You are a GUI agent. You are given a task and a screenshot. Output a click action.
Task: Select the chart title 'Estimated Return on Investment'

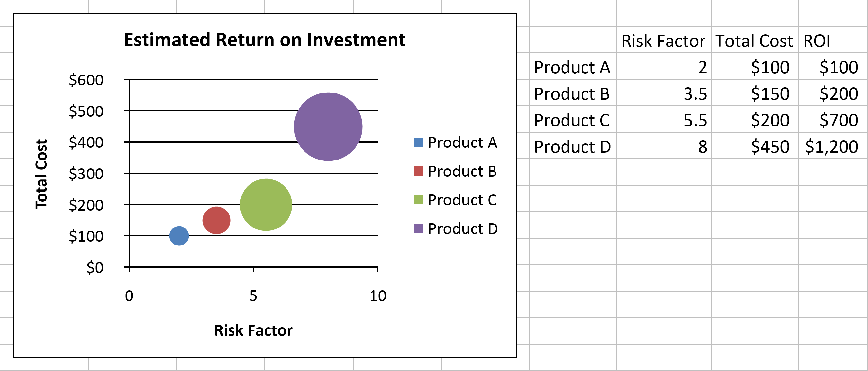click(x=265, y=40)
